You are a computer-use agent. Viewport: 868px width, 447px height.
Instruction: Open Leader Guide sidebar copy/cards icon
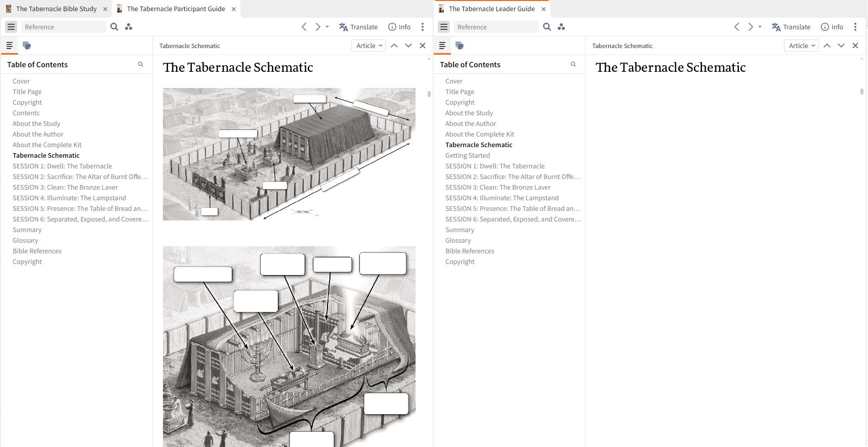460,46
